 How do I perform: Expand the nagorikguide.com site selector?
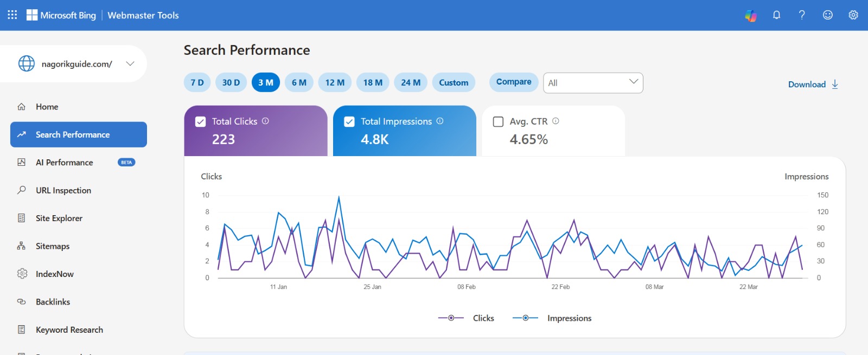point(130,63)
